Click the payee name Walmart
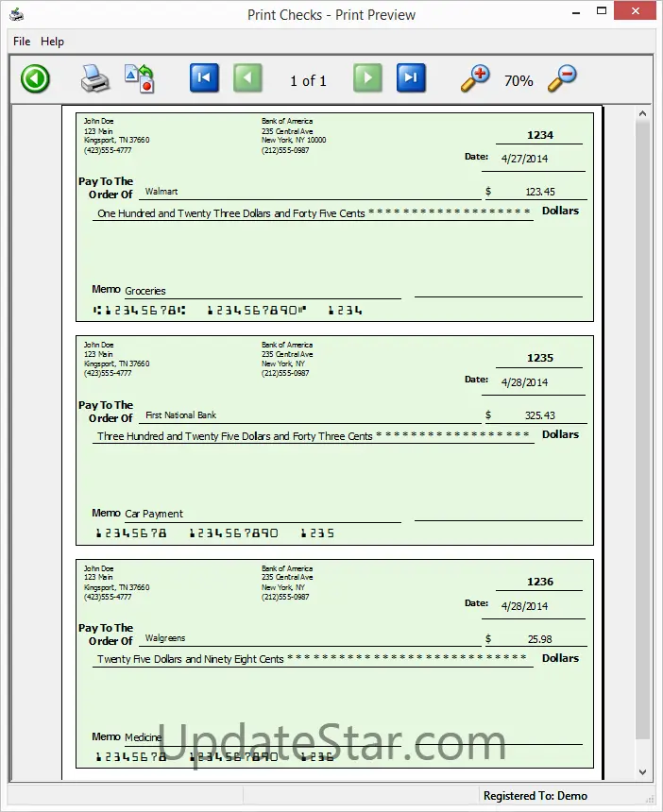Viewport: 663px width, 812px height. pos(161,191)
